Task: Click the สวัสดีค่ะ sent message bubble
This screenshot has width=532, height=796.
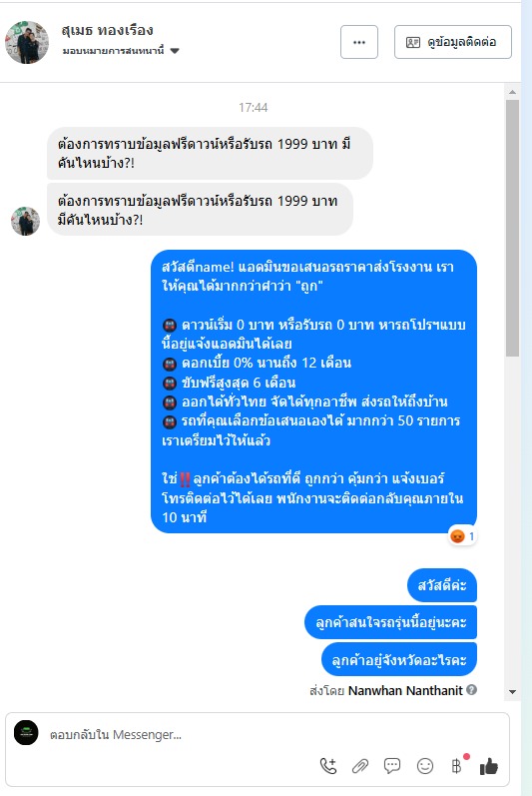Action: [442, 585]
